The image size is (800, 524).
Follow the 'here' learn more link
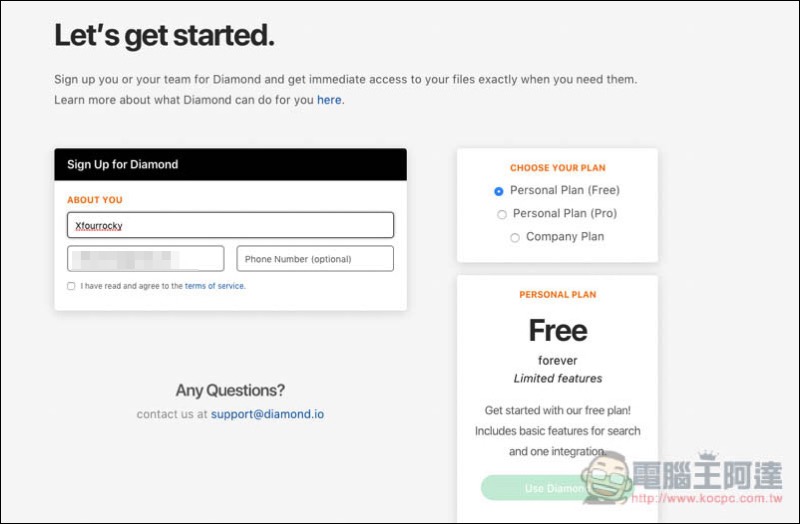pos(329,100)
